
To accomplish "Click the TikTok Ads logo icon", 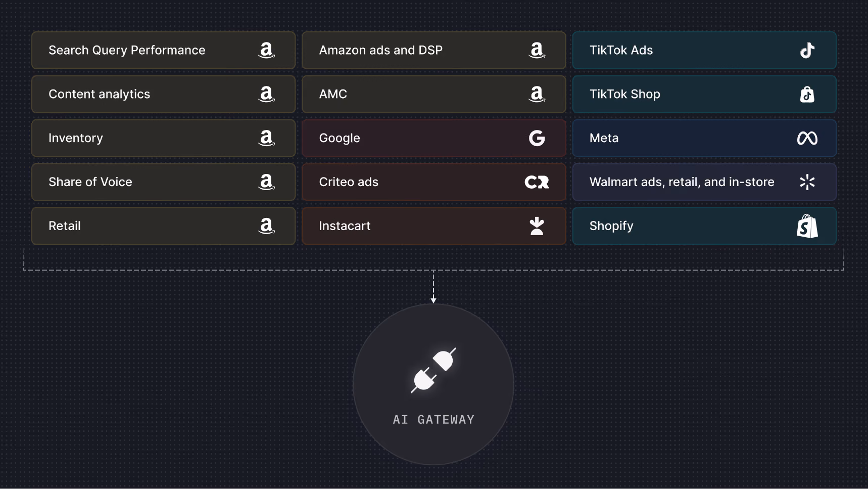I will point(807,51).
